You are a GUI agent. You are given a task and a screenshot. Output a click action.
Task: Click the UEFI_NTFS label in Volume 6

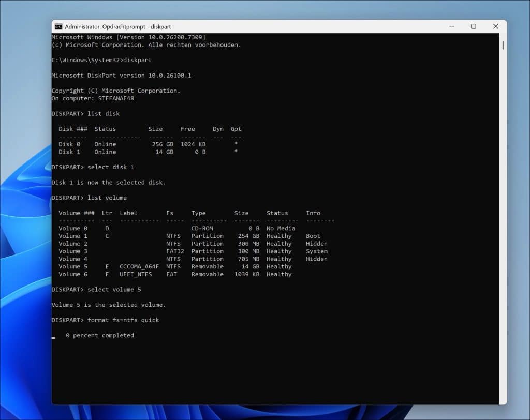pos(136,274)
